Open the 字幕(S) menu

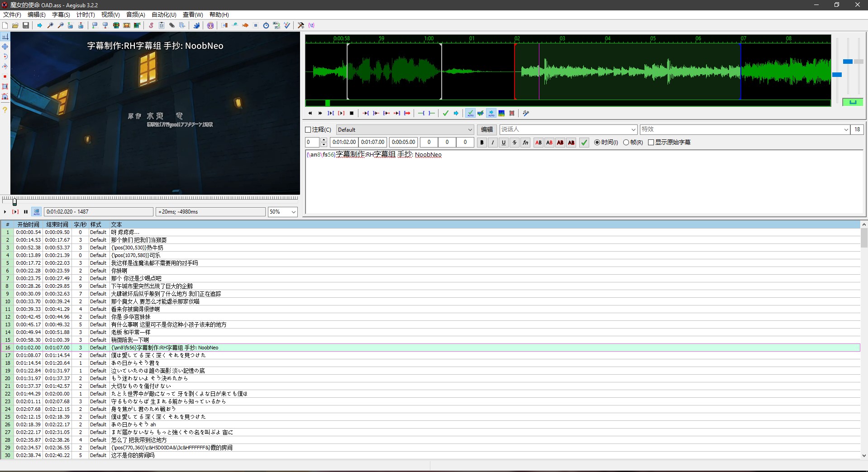[x=61, y=14]
